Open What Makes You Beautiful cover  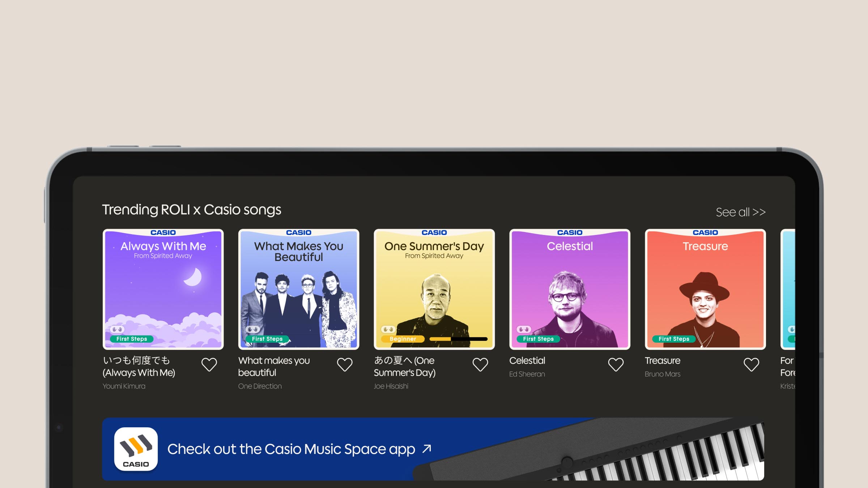pyautogui.click(x=299, y=289)
